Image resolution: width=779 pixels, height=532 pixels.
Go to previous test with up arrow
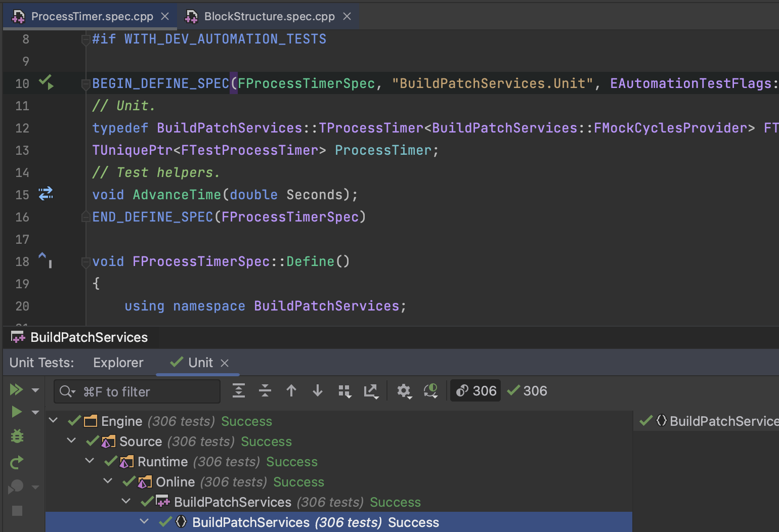point(291,391)
